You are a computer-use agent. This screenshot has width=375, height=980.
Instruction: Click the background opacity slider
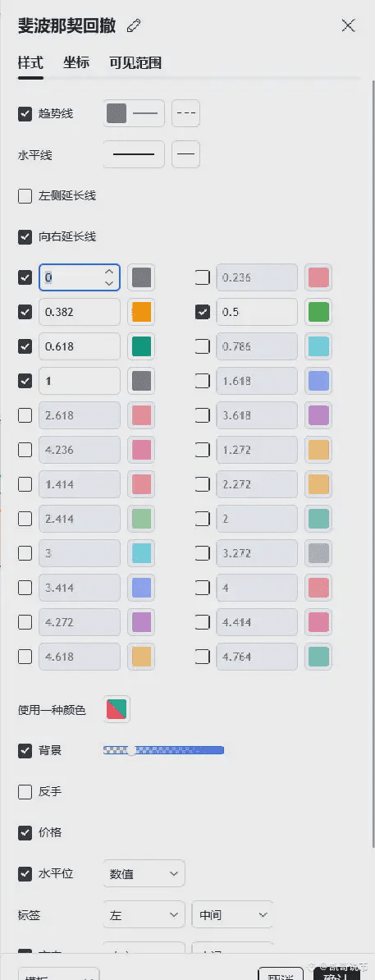point(164,750)
